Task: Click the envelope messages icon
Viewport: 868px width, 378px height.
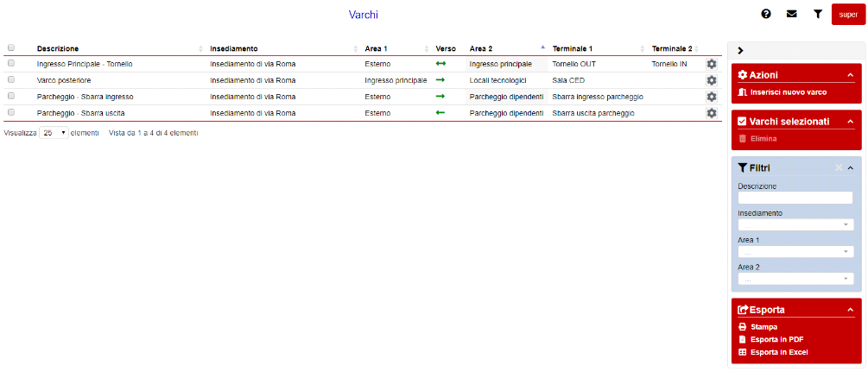Action: pos(791,14)
